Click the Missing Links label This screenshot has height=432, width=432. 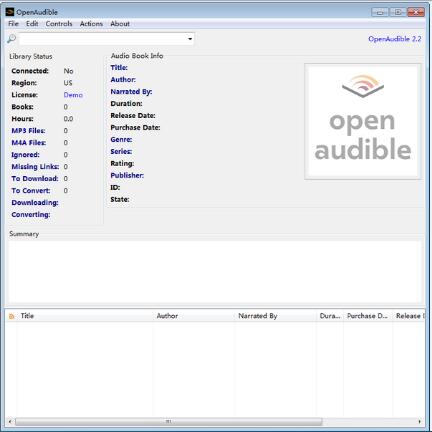35,167
